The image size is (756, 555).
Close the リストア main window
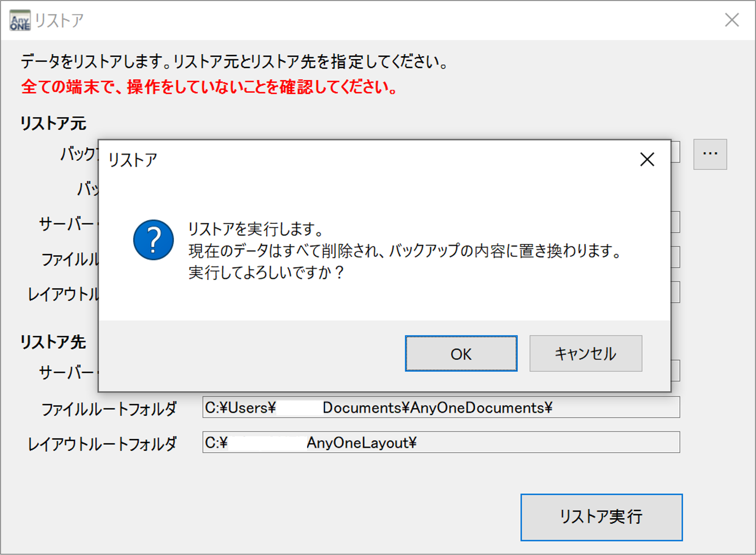point(732,20)
